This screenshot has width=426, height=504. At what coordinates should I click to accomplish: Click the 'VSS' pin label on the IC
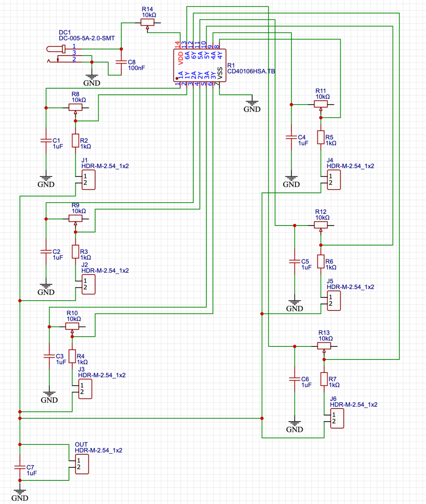pyautogui.click(x=220, y=74)
